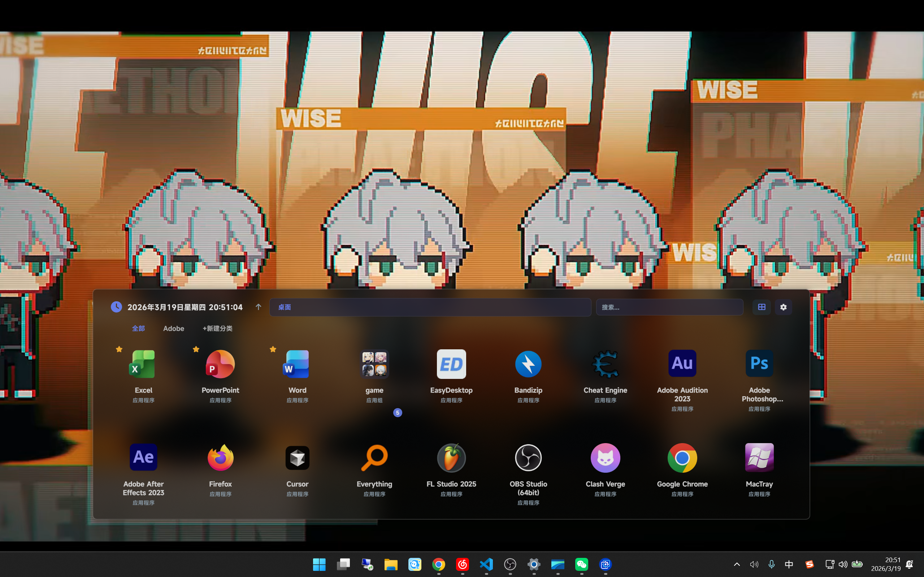The image size is (924, 577).
Task: Click the badge 5 on game group
Action: [398, 412]
